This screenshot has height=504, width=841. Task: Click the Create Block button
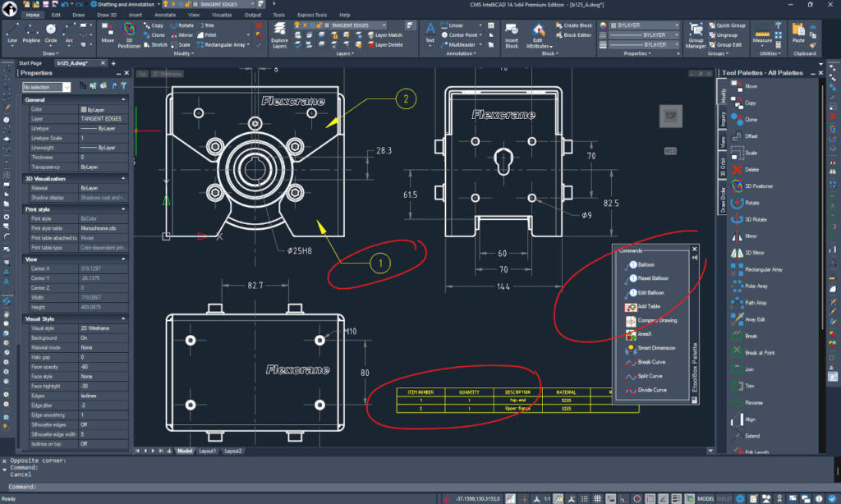pos(573,25)
